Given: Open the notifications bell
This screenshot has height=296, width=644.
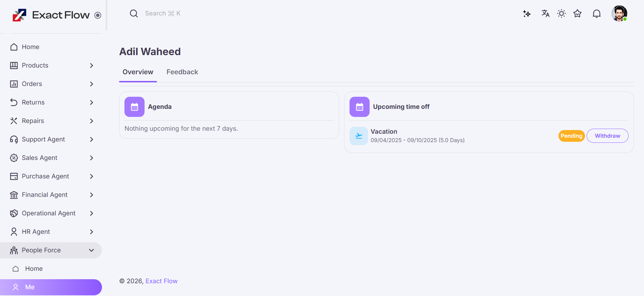Looking at the screenshot, I should (x=596, y=14).
